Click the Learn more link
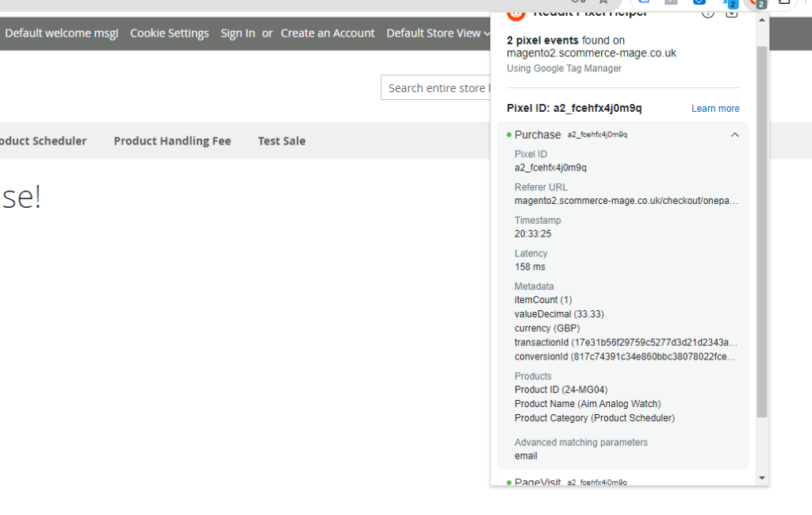The height and width of the screenshot is (515, 812). 715,109
